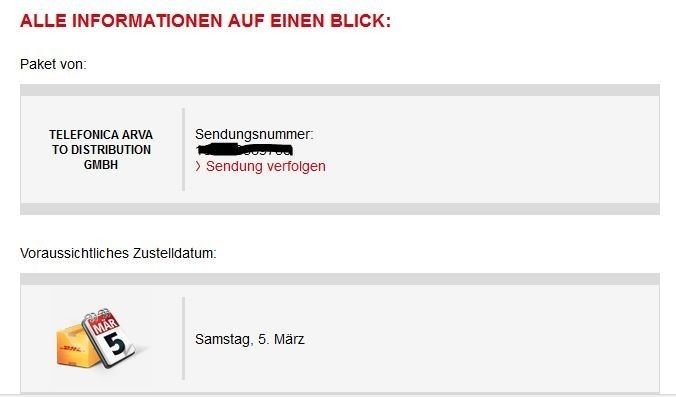
Task: Click the calendar page showing 5
Action: coord(112,343)
